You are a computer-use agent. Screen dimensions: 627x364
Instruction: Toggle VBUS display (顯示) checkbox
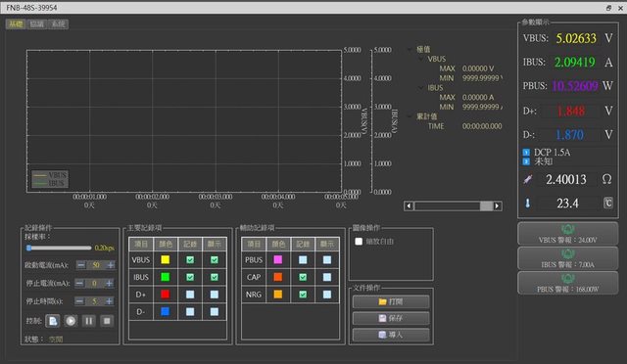(215, 259)
